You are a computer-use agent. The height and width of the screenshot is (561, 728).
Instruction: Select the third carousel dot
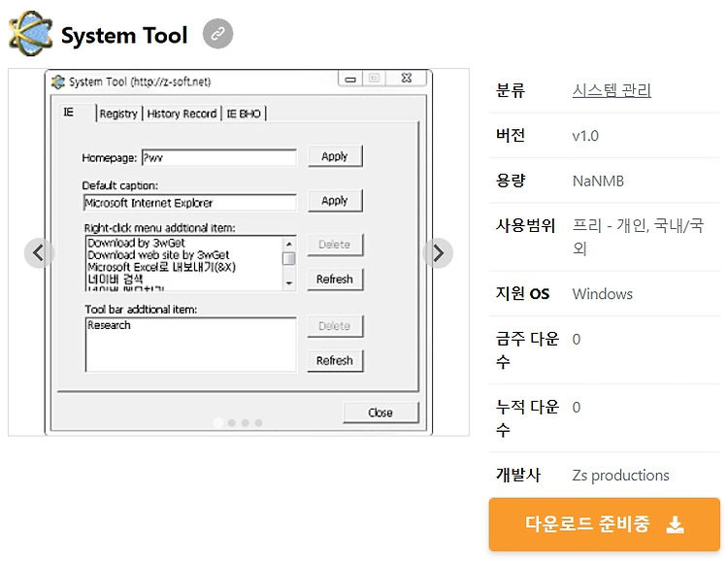coord(246,422)
